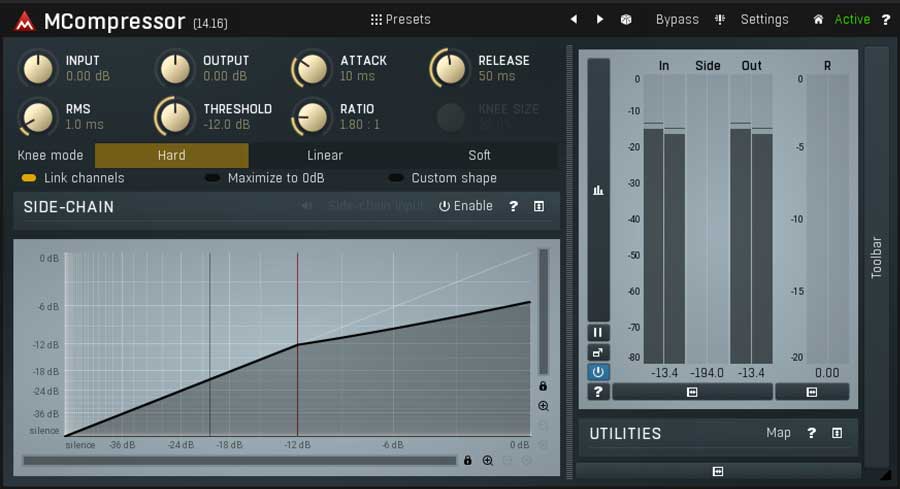Toggle the Bypass button

pyautogui.click(x=677, y=20)
